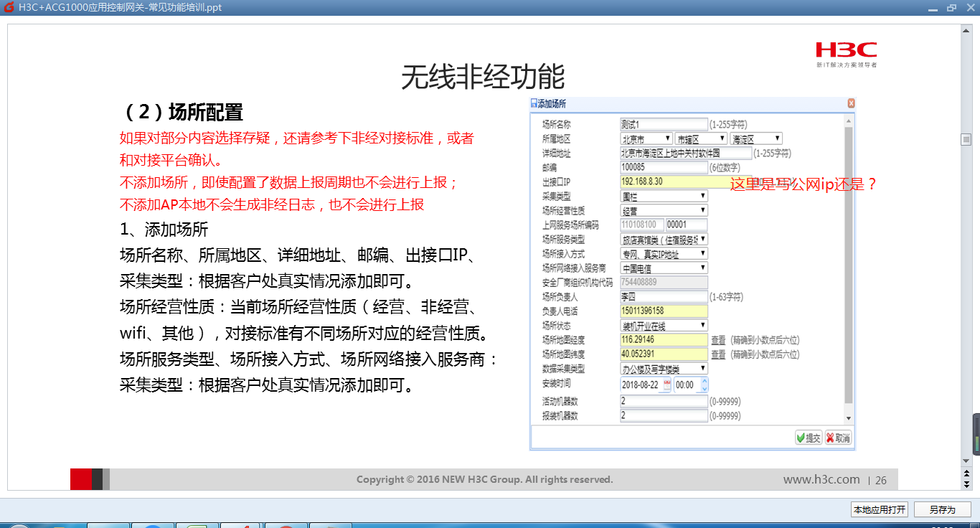This screenshot has width=980, height=528.
Task: Click the 场所负责人 field containing 李四
Action: pyautogui.click(x=664, y=296)
